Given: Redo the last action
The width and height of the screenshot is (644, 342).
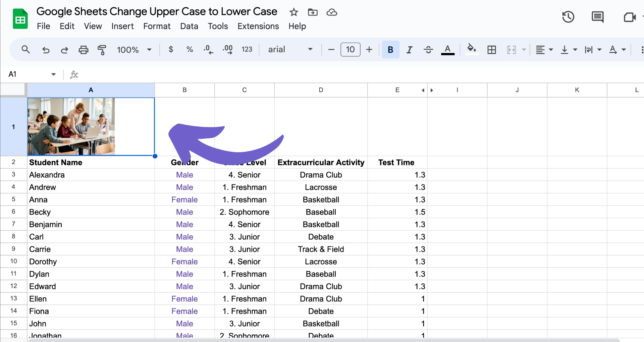Looking at the screenshot, I should (64, 50).
